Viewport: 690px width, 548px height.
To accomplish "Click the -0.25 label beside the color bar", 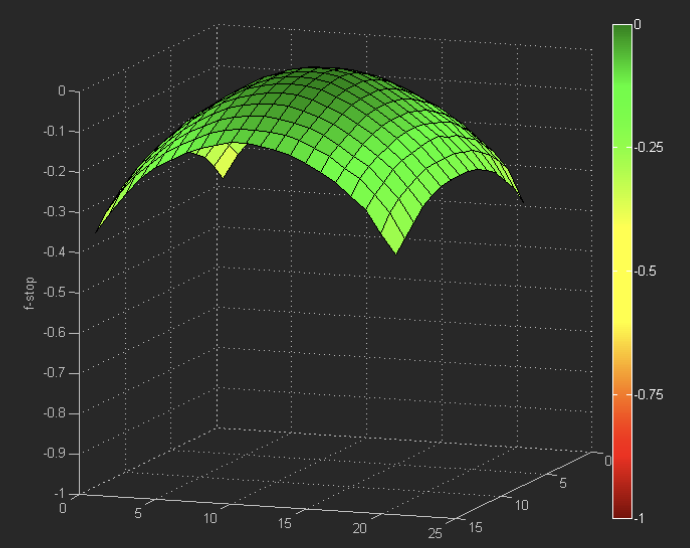I will pos(648,147).
